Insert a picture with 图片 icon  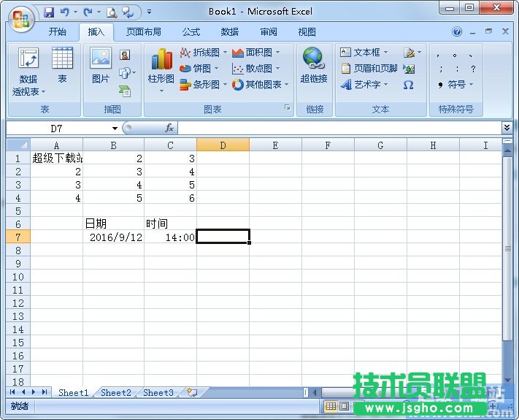(100, 65)
